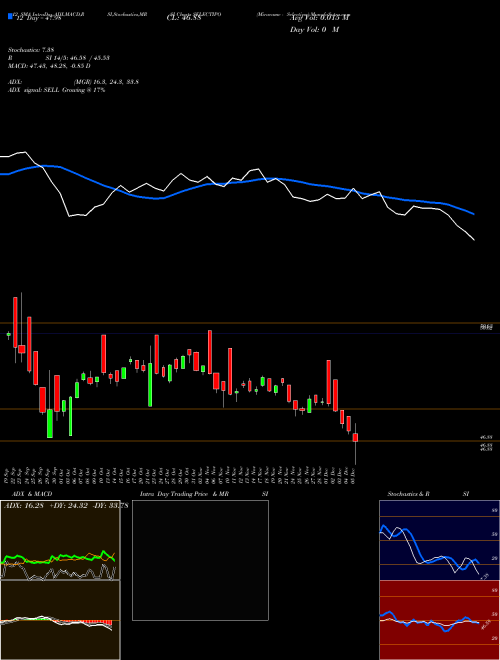Click the "Intra Day Trading Price & MR" title
500x660 pixels.
184,494
